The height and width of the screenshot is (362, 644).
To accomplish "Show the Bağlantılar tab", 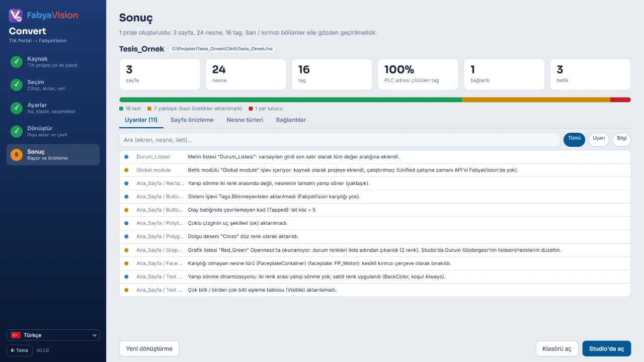I will click(x=291, y=120).
